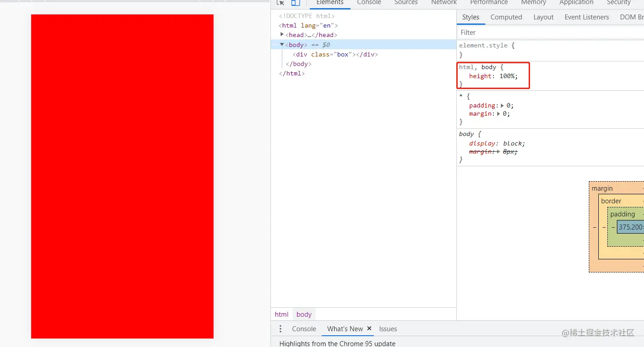This screenshot has width=644, height=347.
Task: Open the Security panel tab
Action: point(619,3)
